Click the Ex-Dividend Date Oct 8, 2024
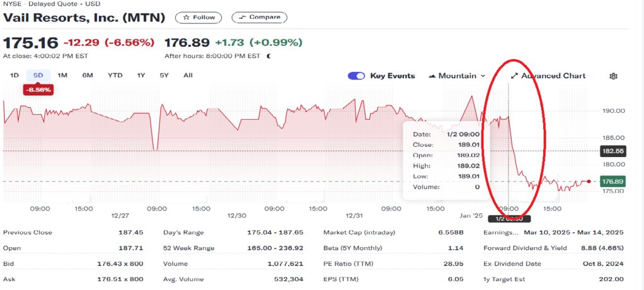Image resolution: width=644 pixels, height=290 pixels. click(x=603, y=264)
